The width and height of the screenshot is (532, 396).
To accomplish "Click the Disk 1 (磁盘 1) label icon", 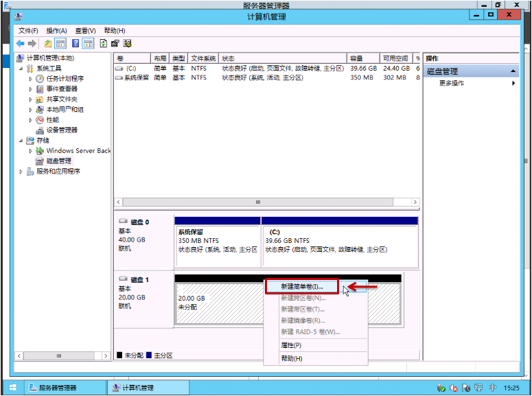I will (123, 279).
